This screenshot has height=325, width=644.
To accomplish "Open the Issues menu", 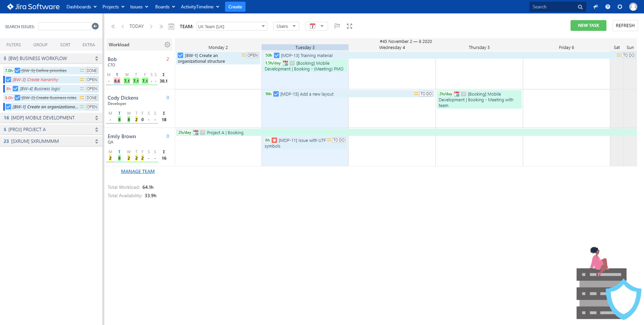I will click(x=139, y=7).
